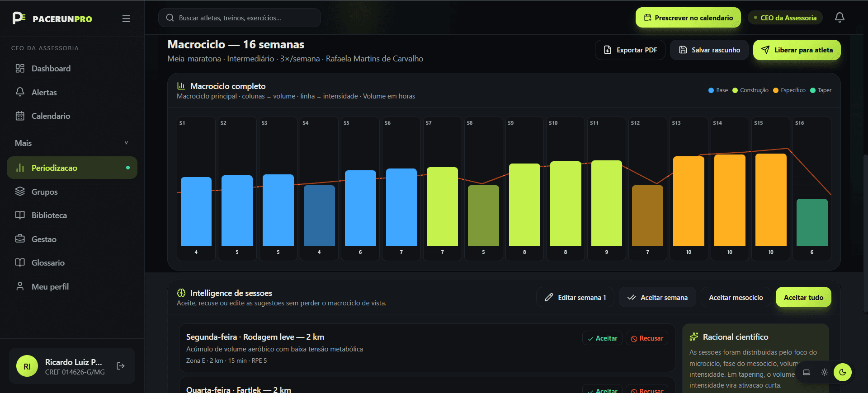
Task: Click the bar chart icon beside Macrociclo completo
Action: (x=181, y=86)
